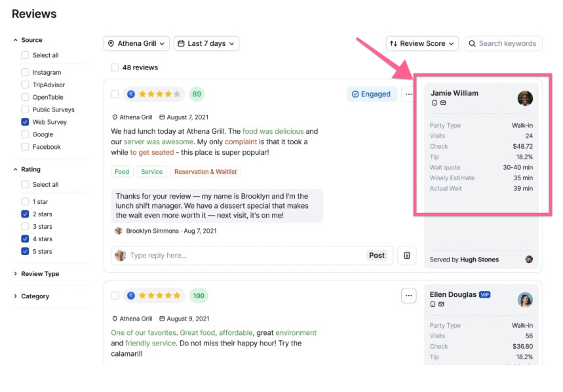
Task: Click the magnifier icon in the search box
Action: (472, 43)
